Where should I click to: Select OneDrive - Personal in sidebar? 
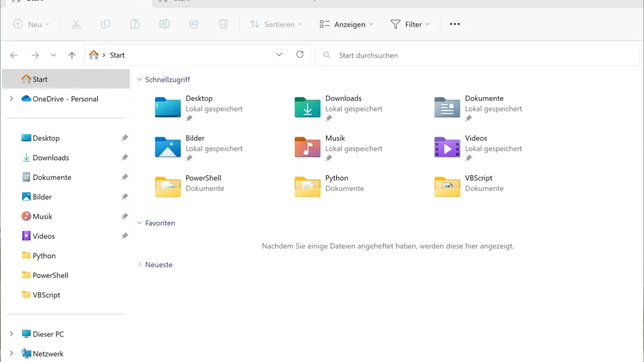pyautogui.click(x=59, y=99)
